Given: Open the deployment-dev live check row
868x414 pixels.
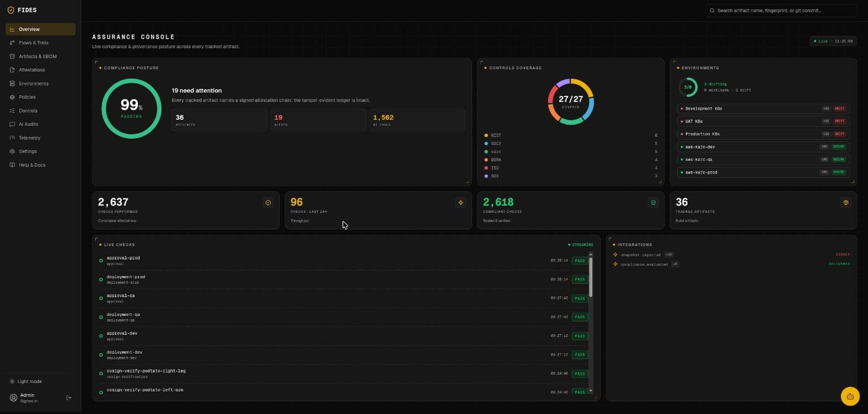Looking at the screenshot, I should click(343, 355).
